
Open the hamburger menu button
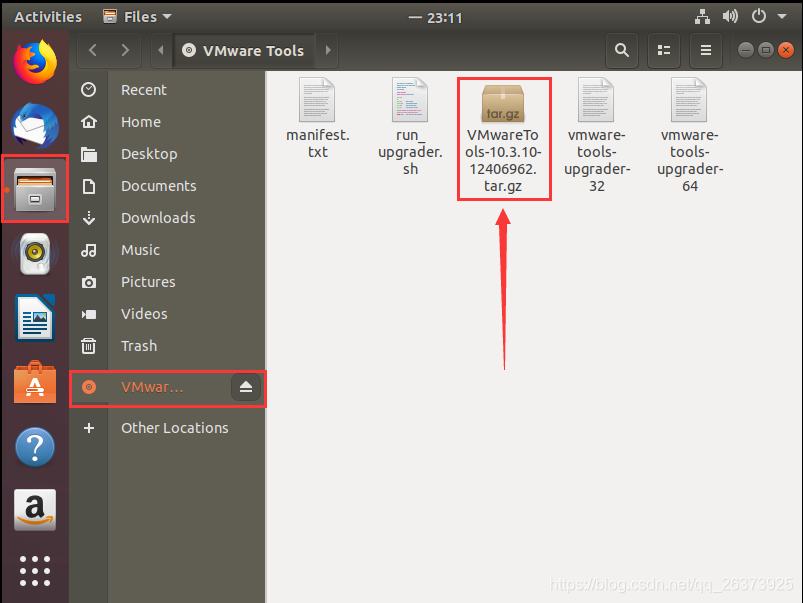(706, 50)
